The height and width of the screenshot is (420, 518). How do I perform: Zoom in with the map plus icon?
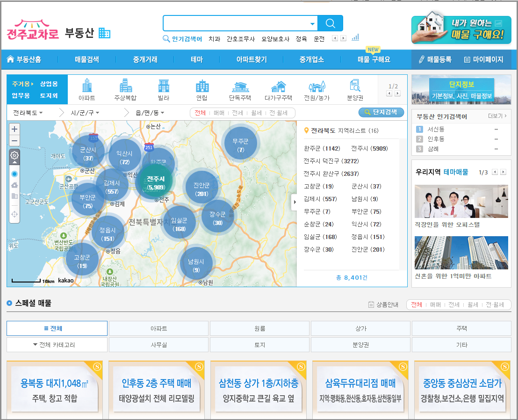(14, 129)
